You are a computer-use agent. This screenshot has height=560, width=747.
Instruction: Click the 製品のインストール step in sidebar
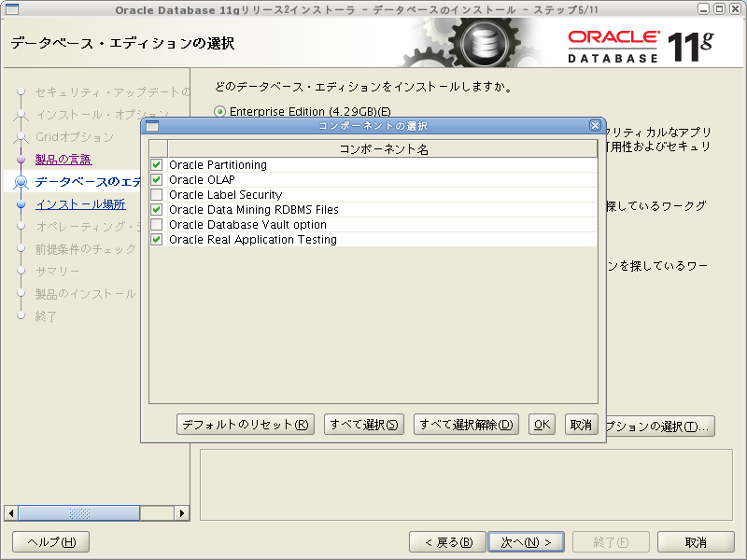[85, 294]
